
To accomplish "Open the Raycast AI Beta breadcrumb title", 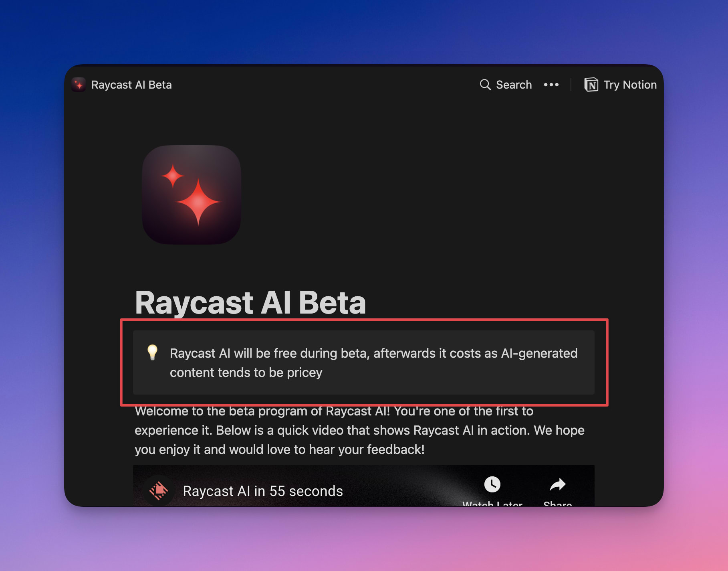I will (x=131, y=85).
